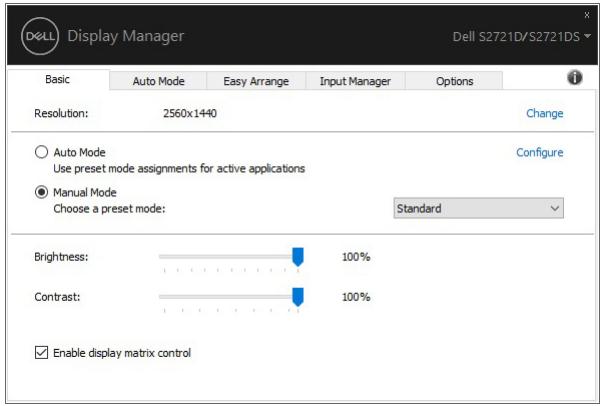
Task: Click the Contrast slider handle
Action: 298,297
